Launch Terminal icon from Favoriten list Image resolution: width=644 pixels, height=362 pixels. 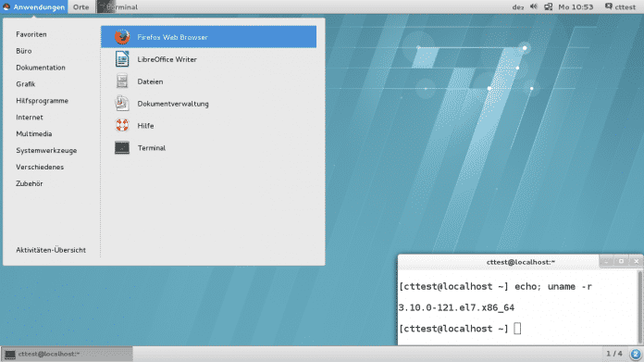(122, 148)
